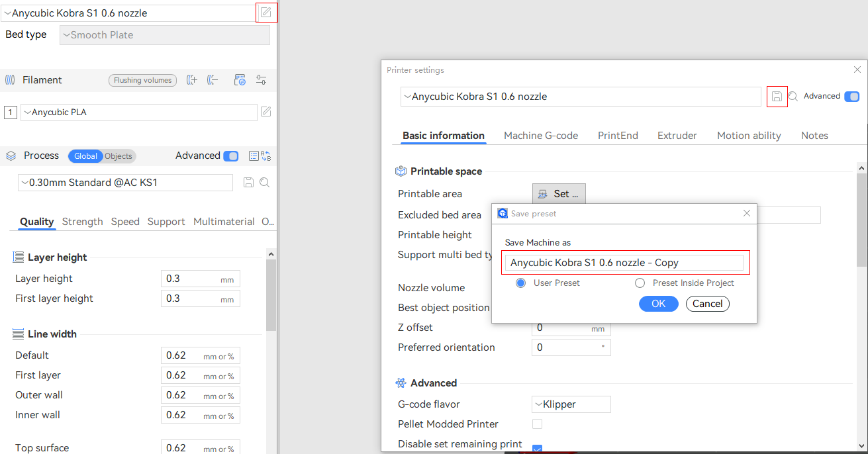
Task: Select Preset Inside Project radio button
Action: click(x=640, y=283)
